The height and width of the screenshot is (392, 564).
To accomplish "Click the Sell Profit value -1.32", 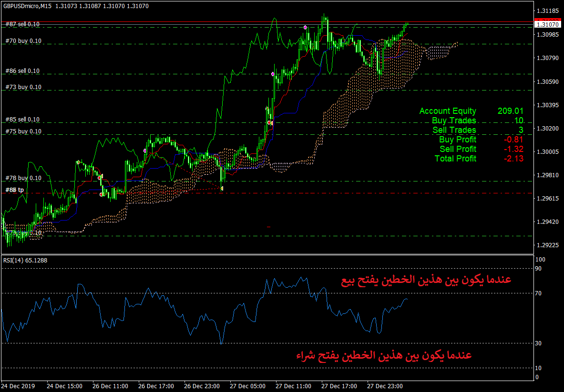I will click(513, 149).
